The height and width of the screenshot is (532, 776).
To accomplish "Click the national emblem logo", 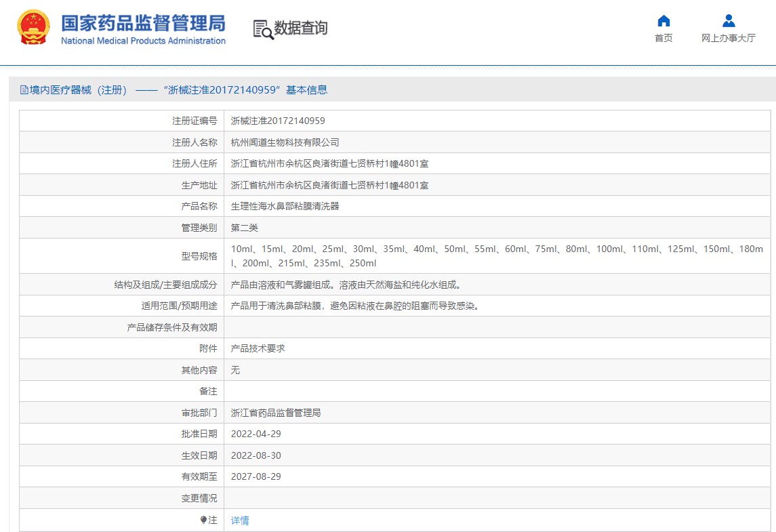I will click(x=33, y=28).
